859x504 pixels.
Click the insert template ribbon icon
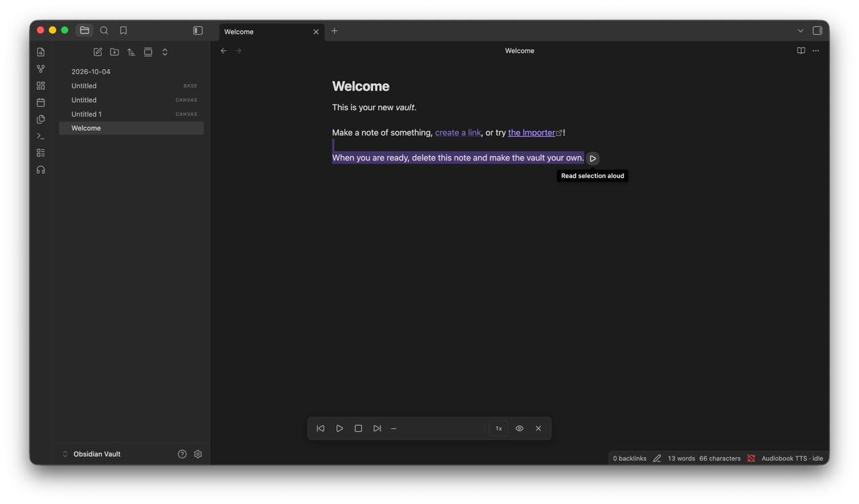coord(41,119)
